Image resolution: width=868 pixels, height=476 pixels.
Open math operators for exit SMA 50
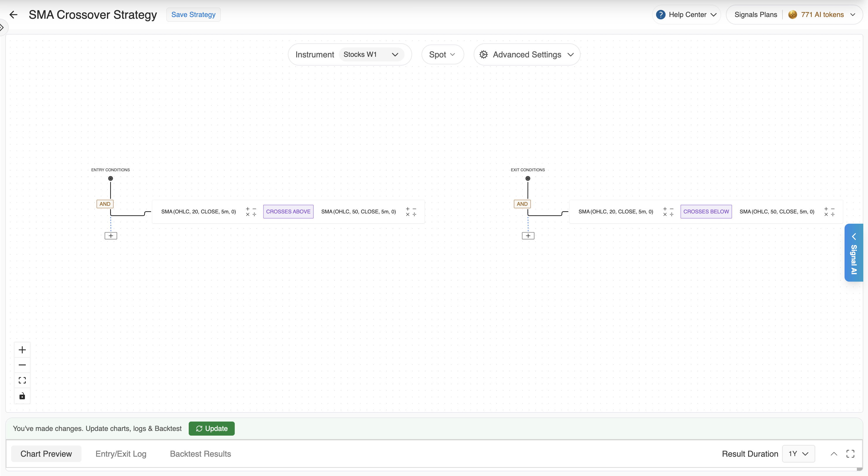pos(829,212)
